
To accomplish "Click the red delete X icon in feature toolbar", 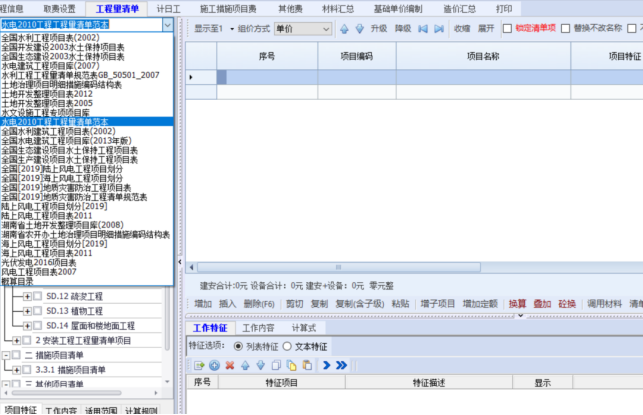I will pos(230,365).
